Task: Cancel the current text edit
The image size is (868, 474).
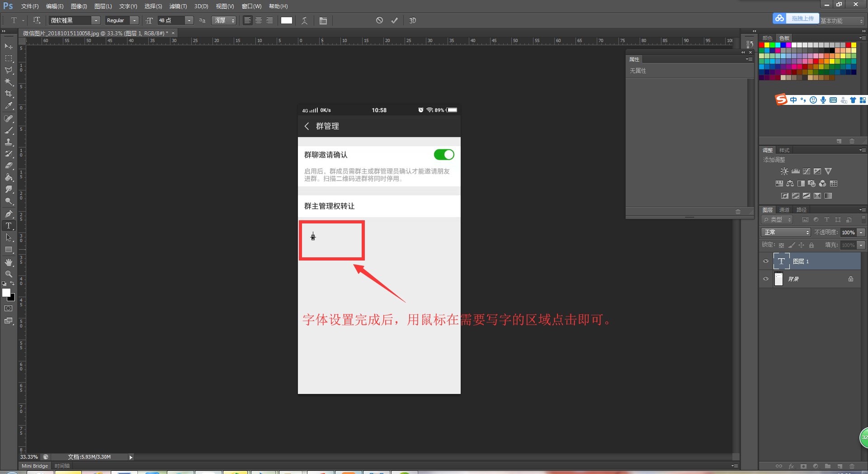Action: (x=379, y=20)
